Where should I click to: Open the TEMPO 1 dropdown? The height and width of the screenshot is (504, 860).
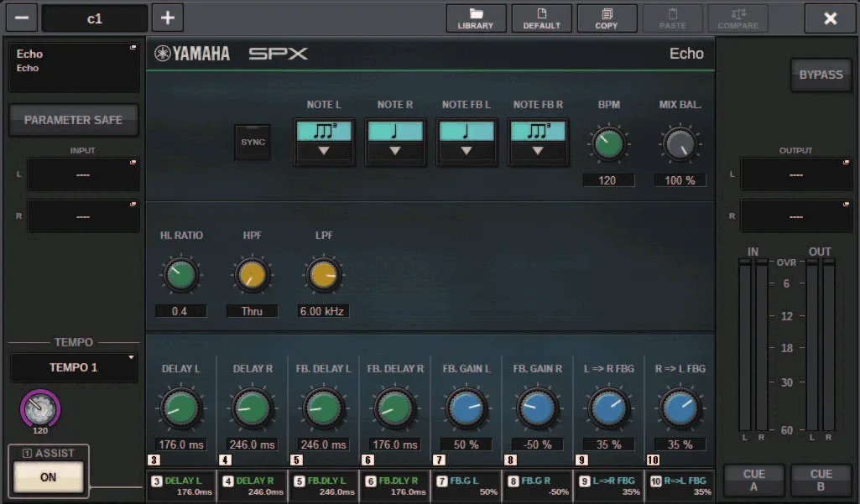click(x=74, y=367)
